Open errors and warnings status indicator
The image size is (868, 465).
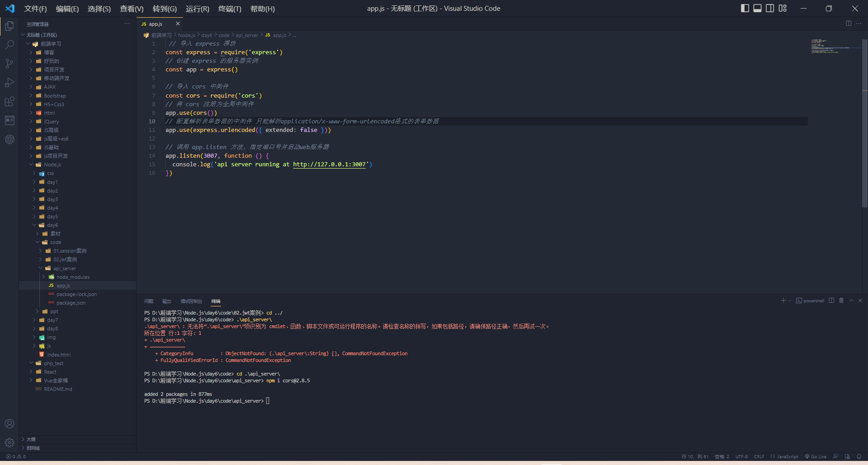tap(16, 456)
